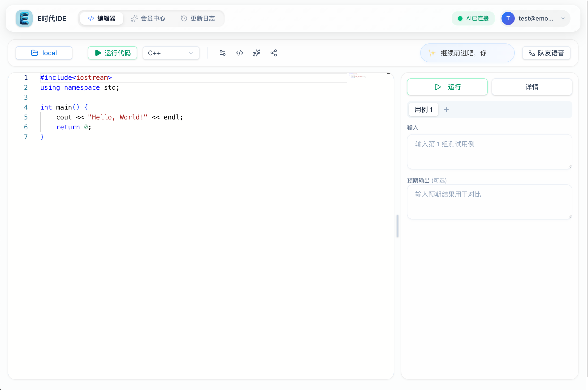
Task: Click the green 运行代码 button
Action: 112,53
